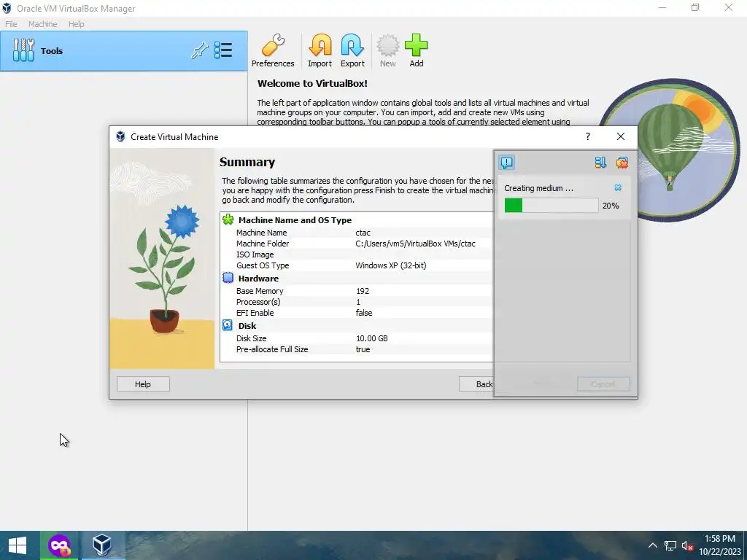Click the question mark help button in dialog
Screen dimensions: 747x560
(x=588, y=136)
